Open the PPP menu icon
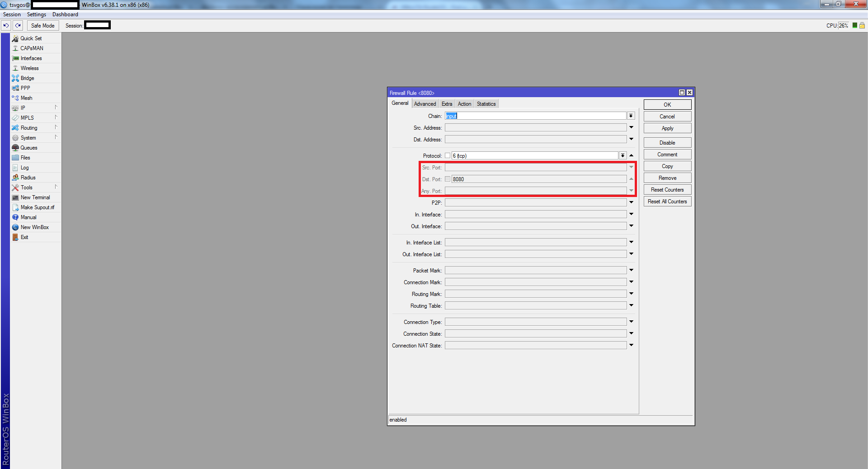The width and height of the screenshot is (868, 469). (x=15, y=88)
